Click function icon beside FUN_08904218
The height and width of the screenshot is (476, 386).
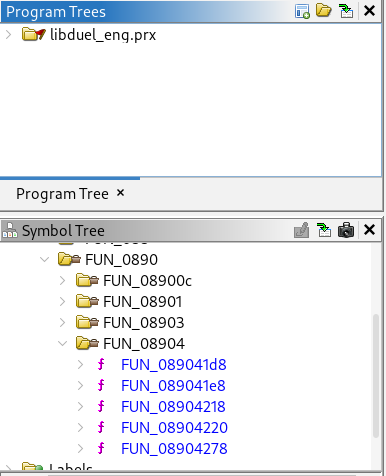pyautogui.click(x=101, y=406)
